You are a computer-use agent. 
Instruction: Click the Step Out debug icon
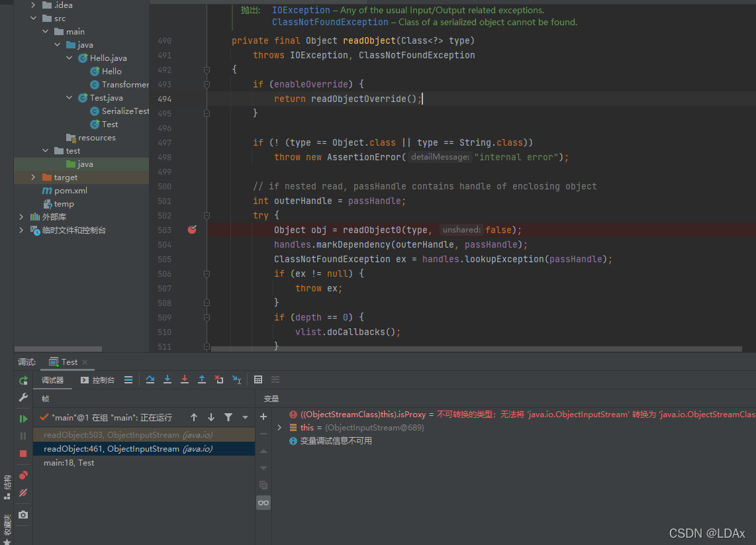click(x=202, y=379)
